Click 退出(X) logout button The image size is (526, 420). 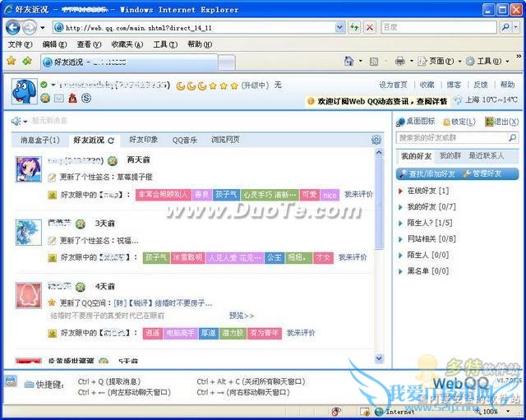click(x=502, y=122)
